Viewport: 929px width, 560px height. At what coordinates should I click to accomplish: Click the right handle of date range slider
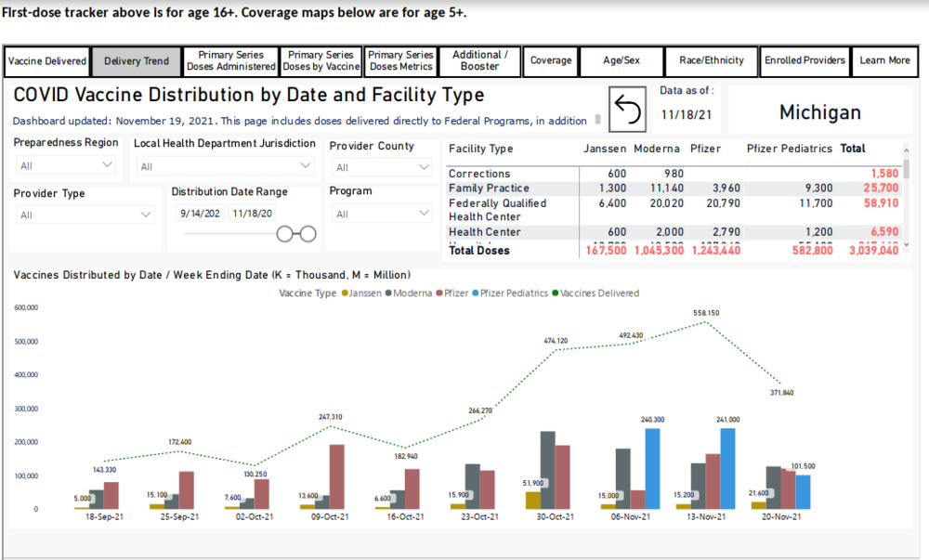[x=308, y=234]
